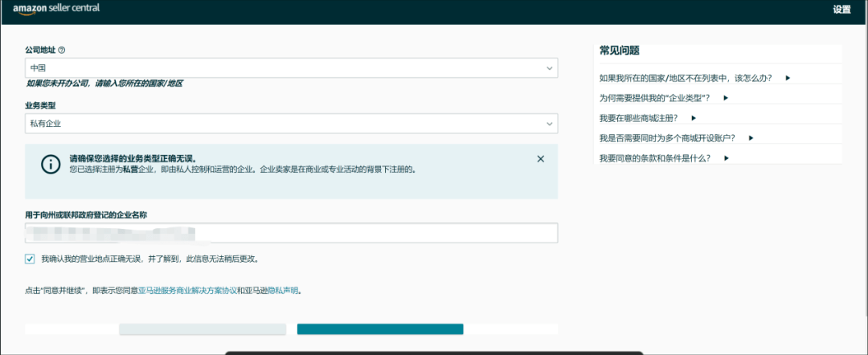The width and height of the screenshot is (868, 355).
Task: Tick the 我确认我的营业地点正确无误 checkbox
Action: [x=30, y=259]
